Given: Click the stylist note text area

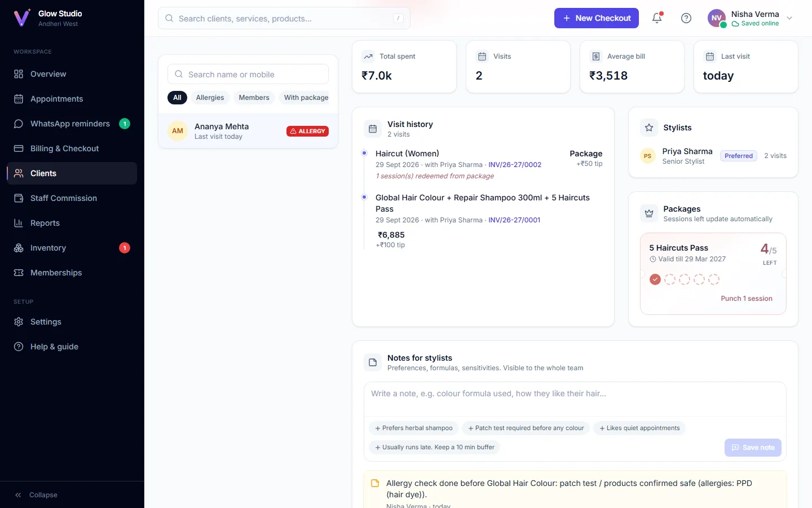Looking at the screenshot, I should [x=575, y=399].
